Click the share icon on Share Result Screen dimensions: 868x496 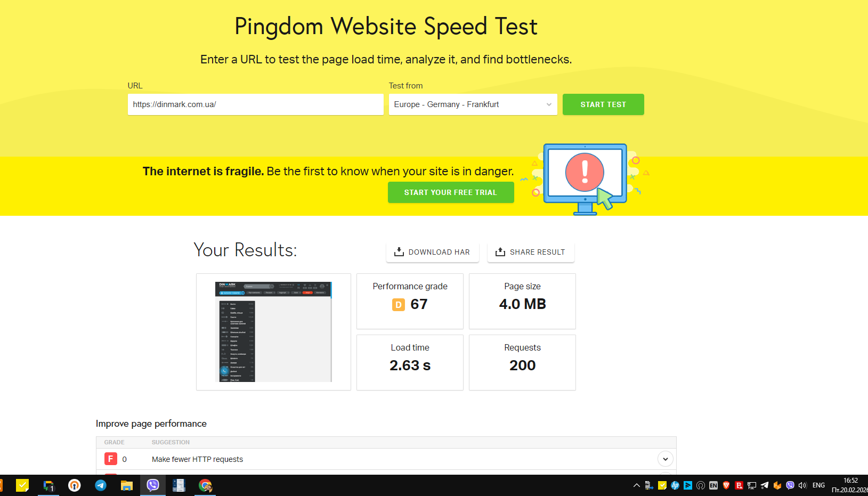pyautogui.click(x=500, y=252)
